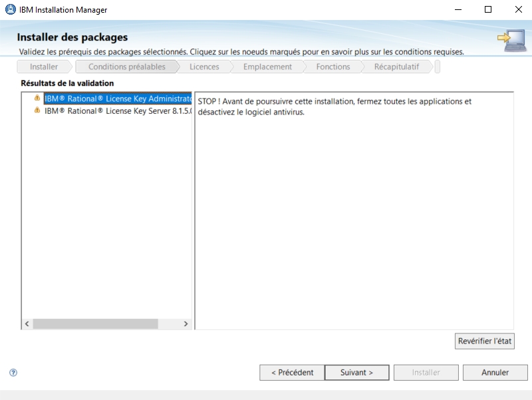Select IBM Rational License Key Server 8.1.5 row

click(118, 110)
